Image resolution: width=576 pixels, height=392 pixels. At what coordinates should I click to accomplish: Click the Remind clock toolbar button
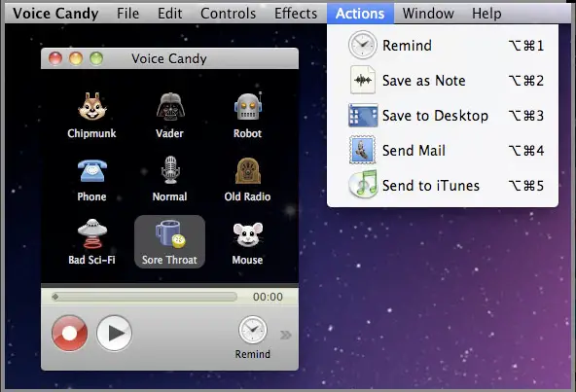click(253, 338)
